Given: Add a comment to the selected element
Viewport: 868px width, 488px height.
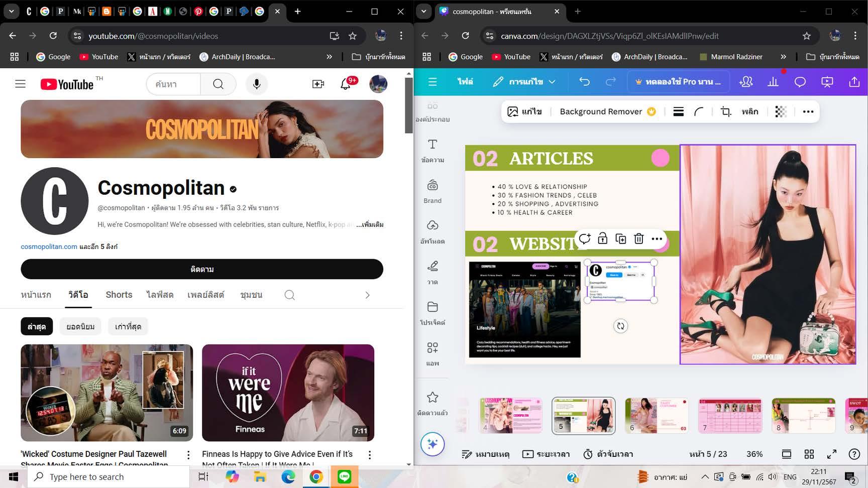Looking at the screenshot, I should [585, 239].
